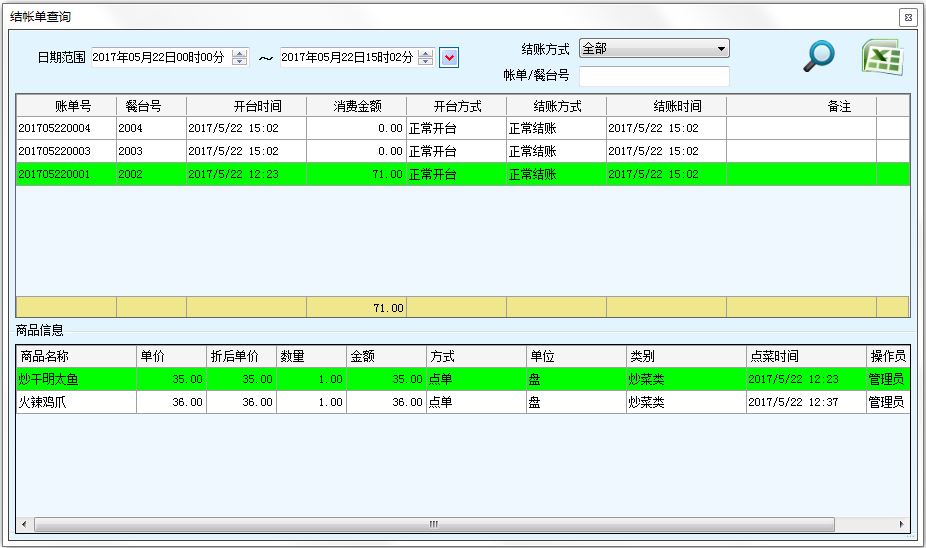The image size is (926, 548).
Task: Open the 结账方式 combo box showing 全部
Action: [x=654, y=48]
